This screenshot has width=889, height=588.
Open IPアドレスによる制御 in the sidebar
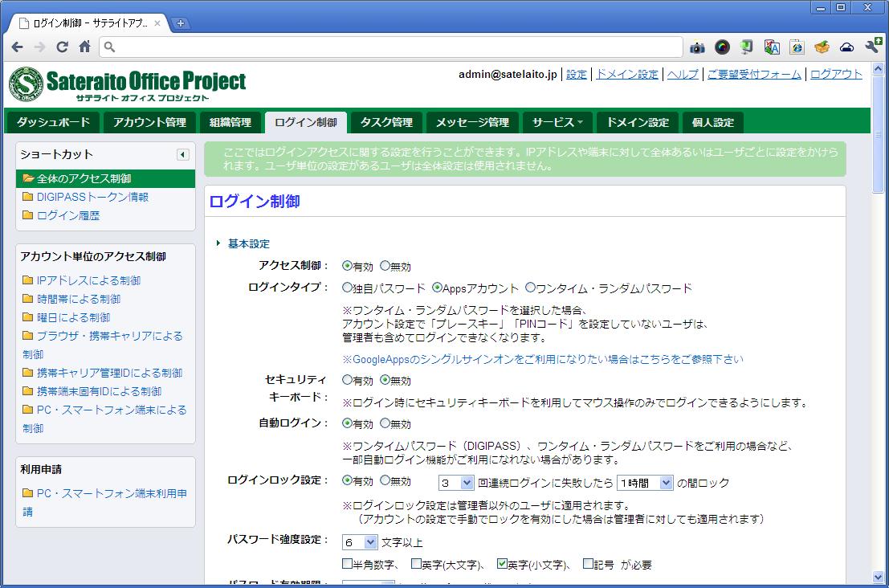coord(88,280)
